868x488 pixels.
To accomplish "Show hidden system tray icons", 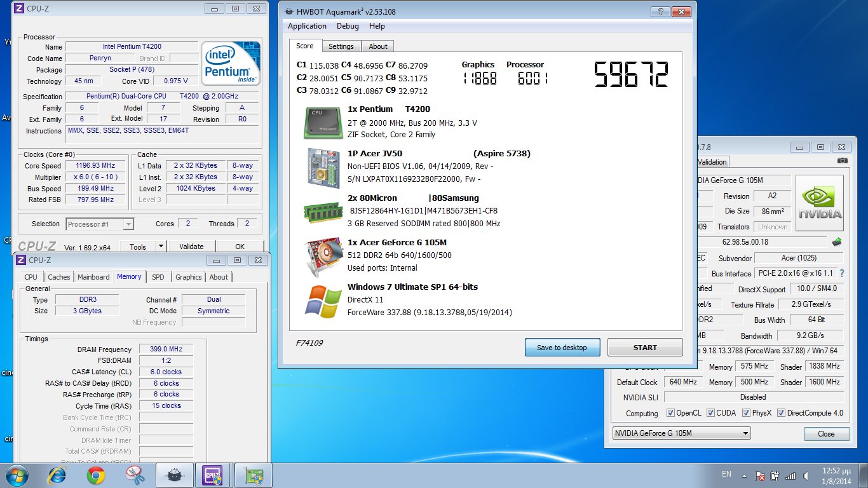I will (x=745, y=475).
